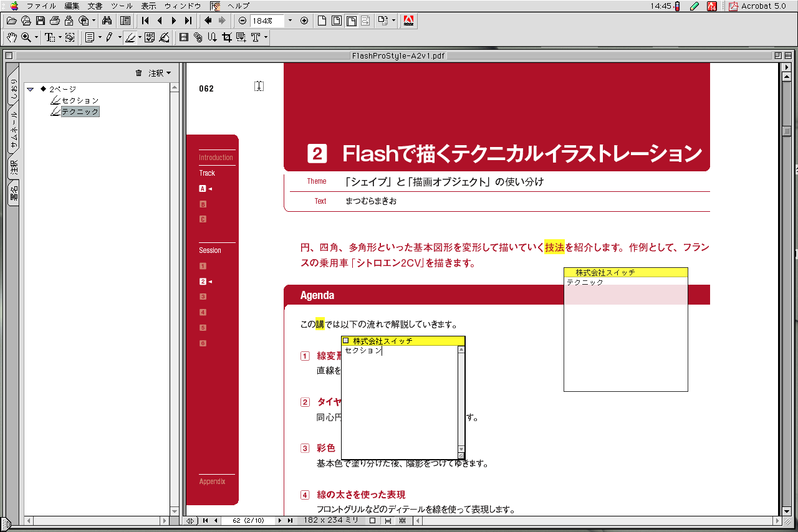Open the ヘルプ menu
This screenshot has width=798, height=532.
(238, 6)
